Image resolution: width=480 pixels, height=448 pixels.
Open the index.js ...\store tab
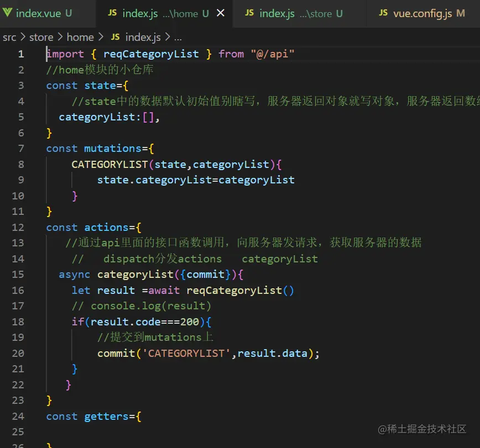[299, 13]
